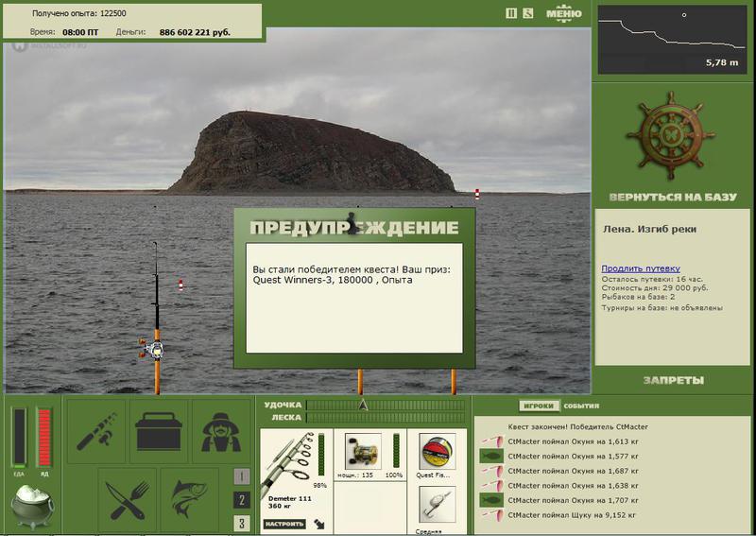
Task: Click the Продлить путевку link
Action: 641,268
